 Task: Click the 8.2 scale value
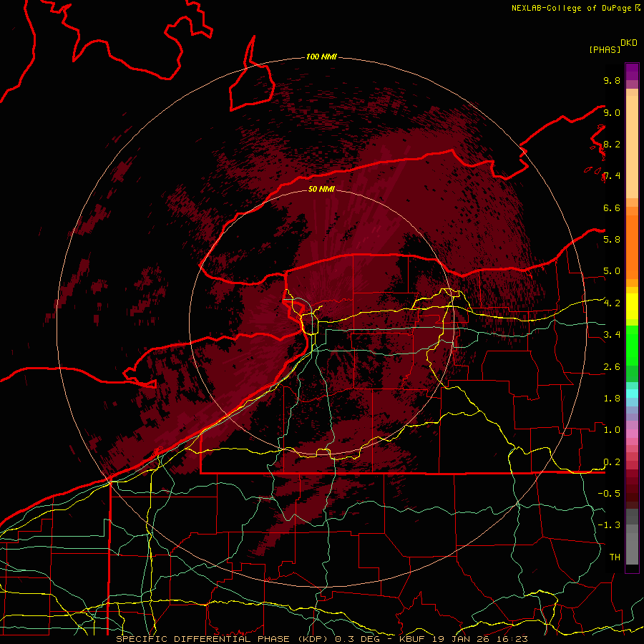[x=612, y=144]
